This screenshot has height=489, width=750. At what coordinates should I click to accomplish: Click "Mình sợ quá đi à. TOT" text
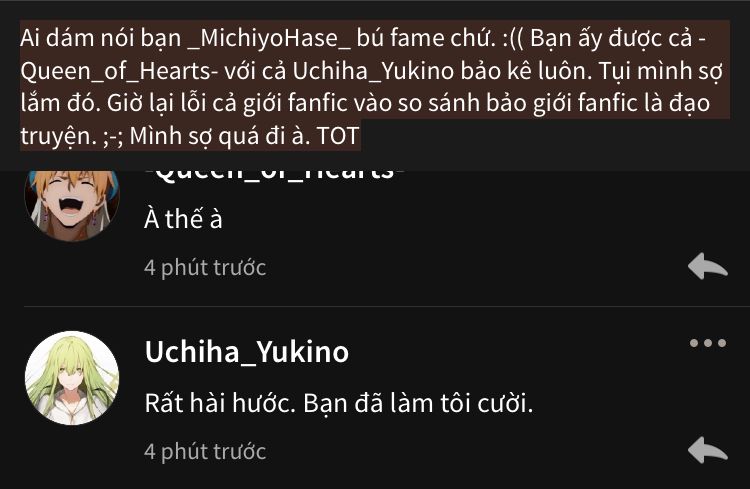point(244,136)
